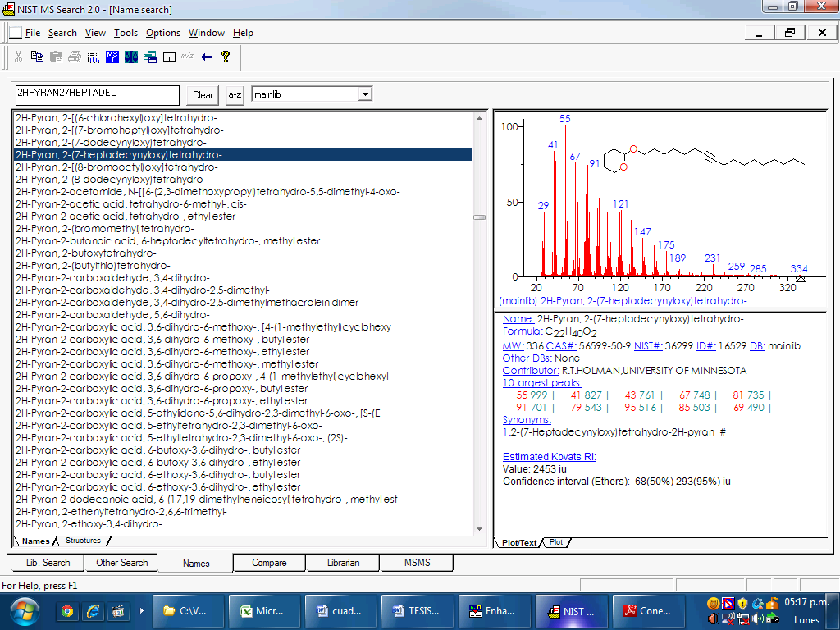Click the Name: link in compound details
This screenshot has width=840, height=630.
pos(518,319)
